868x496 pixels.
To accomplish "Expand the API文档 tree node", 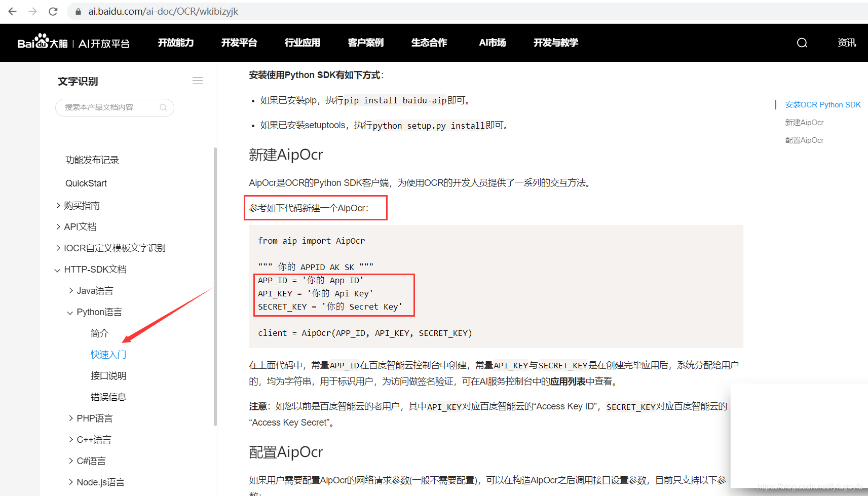I will click(x=58, y=226).
